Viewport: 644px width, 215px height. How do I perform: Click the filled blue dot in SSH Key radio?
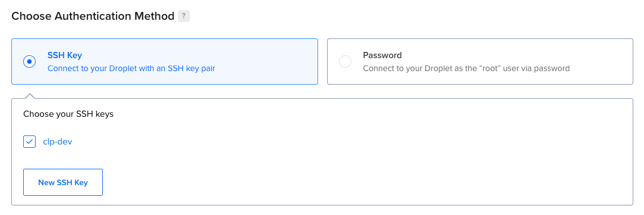pyautogui.click(x=29, y=62)
